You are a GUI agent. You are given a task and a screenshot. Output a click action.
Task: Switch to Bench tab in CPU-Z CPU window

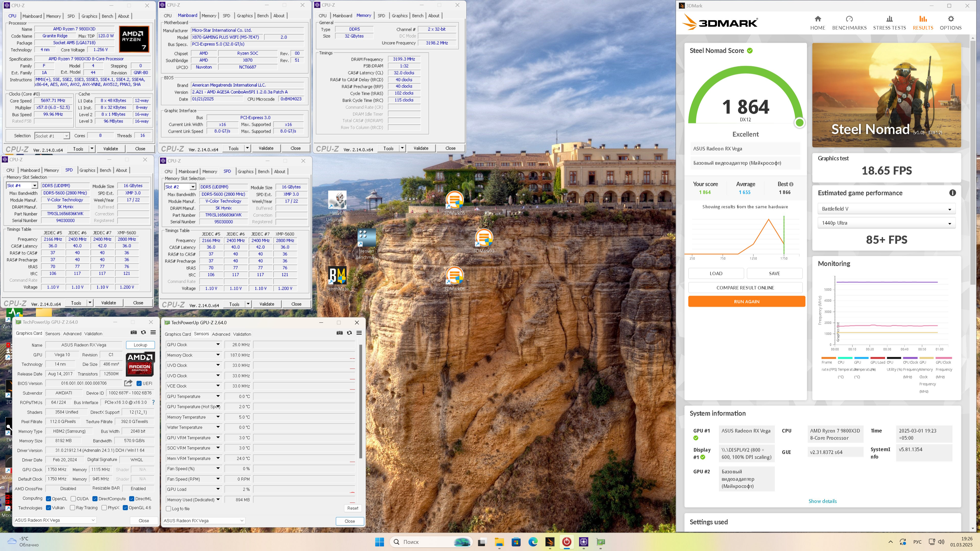[107, 16]
